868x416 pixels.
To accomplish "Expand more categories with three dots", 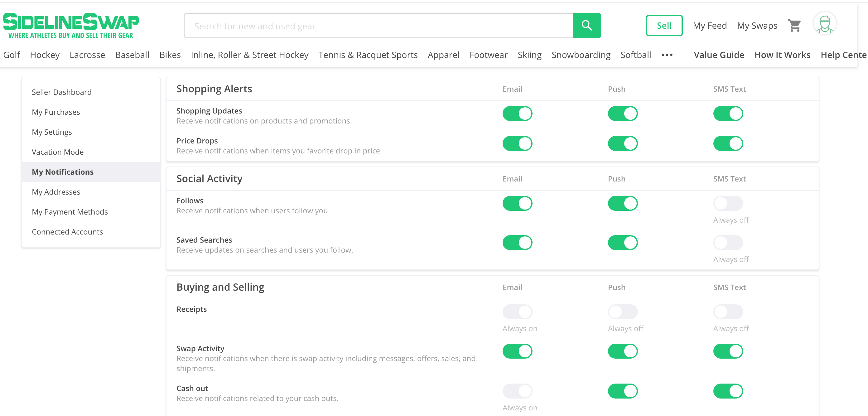I will 667,55.
